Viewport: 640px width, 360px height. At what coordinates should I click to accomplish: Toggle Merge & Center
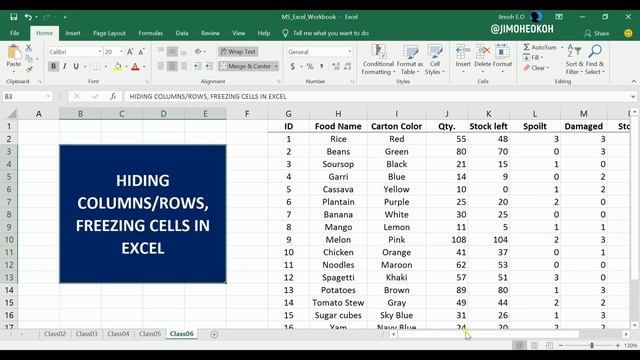(246, 66)
